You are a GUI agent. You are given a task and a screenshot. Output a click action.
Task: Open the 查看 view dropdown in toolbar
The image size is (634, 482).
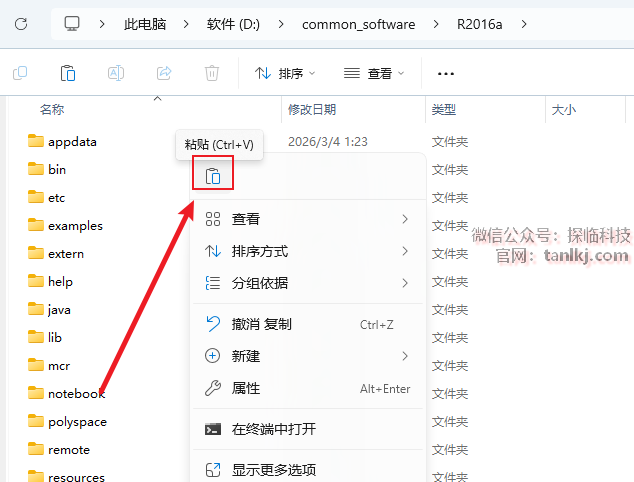[374, 73]
